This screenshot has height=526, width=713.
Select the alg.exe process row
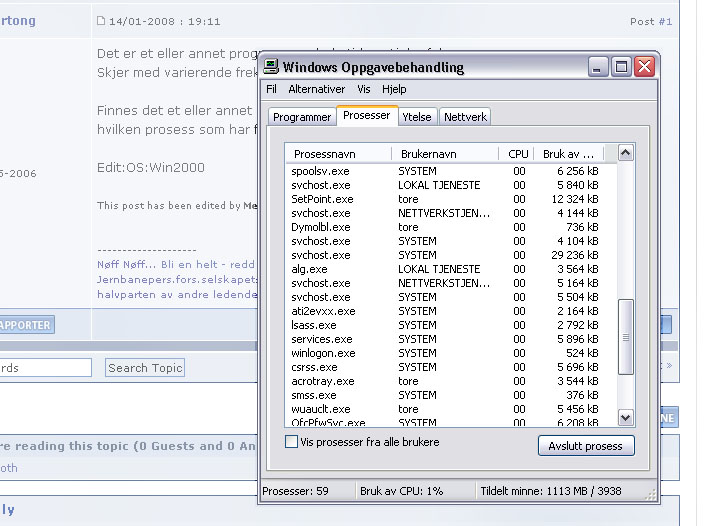[x=451, y=269]
